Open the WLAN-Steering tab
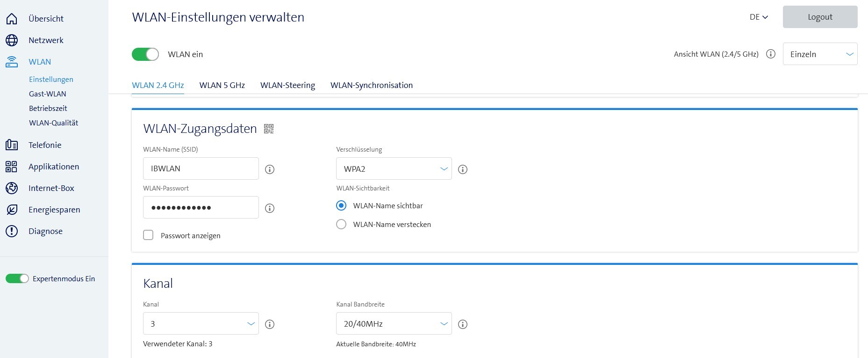Image resolution: width=868 pixels, height=358 pixels. (287, 85)
